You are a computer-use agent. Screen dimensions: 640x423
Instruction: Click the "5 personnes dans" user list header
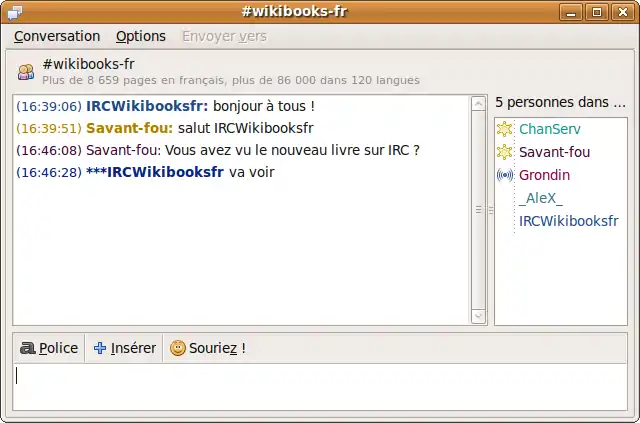point(560,102)
